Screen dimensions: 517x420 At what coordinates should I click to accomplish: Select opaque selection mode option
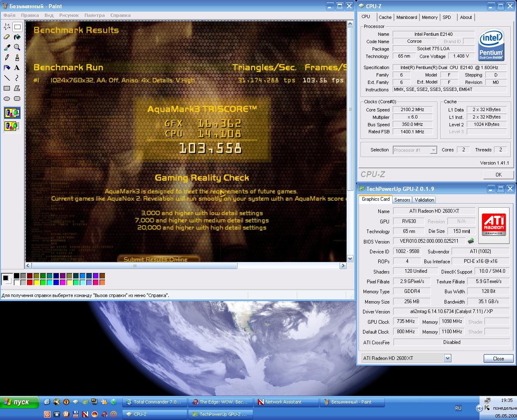12,113
